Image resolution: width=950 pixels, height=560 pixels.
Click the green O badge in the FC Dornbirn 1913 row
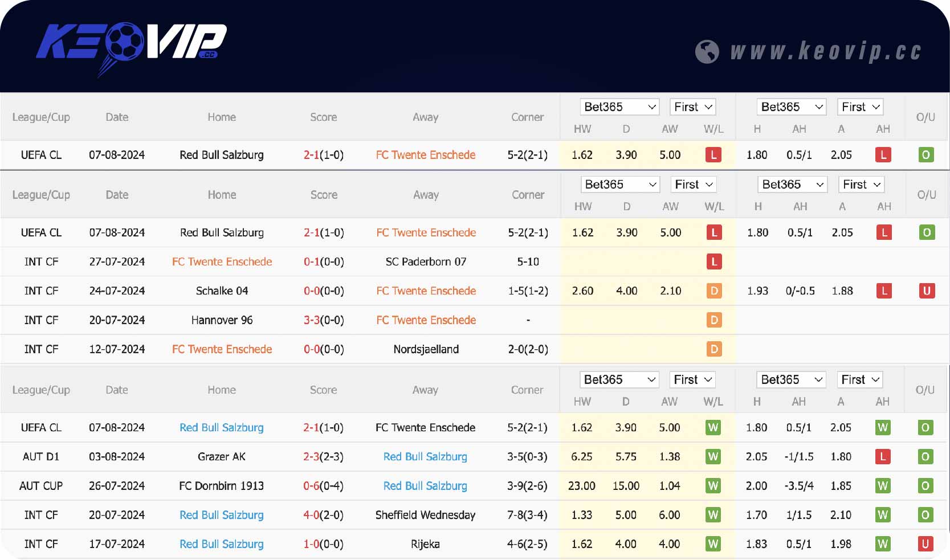[925, 486]
